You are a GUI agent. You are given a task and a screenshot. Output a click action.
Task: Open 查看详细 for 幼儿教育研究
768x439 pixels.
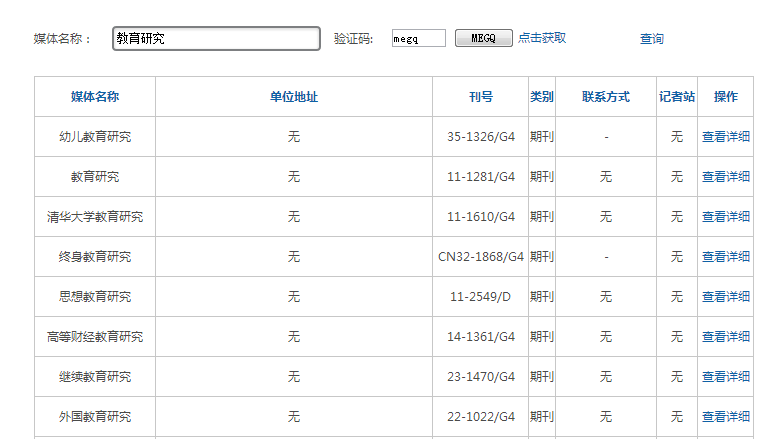[x=725, y=137]
